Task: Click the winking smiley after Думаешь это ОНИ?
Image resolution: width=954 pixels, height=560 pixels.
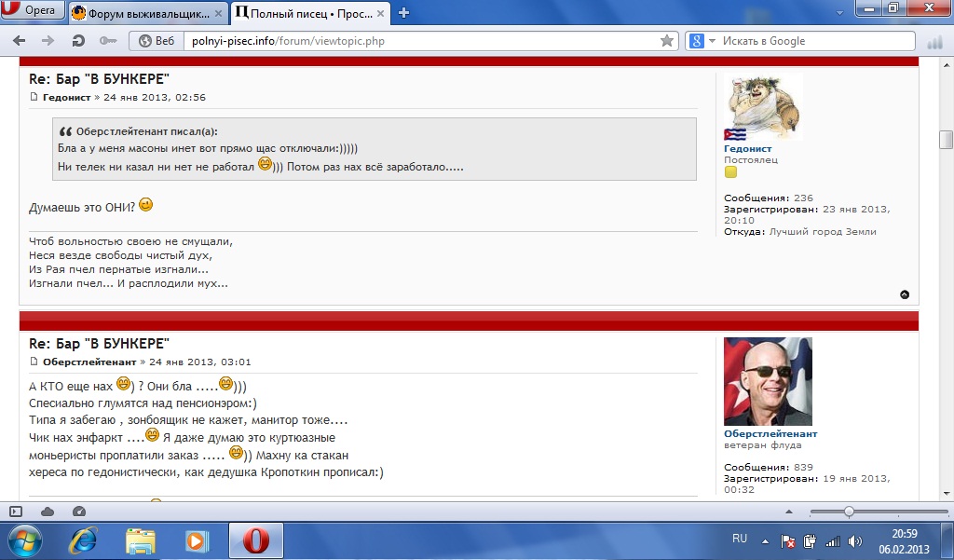Action: point(146,205)
